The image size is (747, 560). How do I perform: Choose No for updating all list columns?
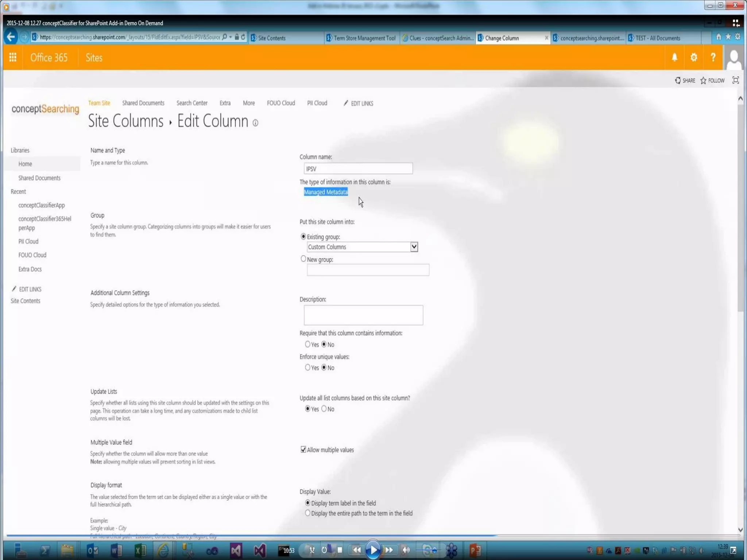coord(324,409)
